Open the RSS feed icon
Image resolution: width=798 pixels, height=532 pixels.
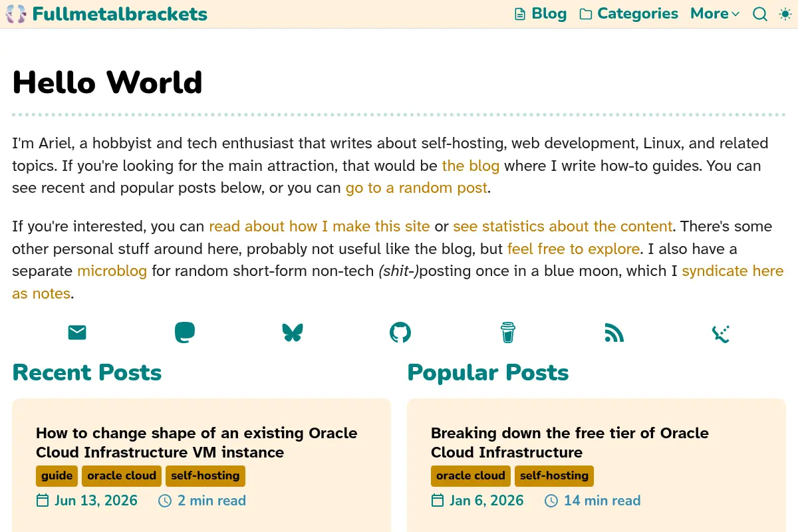pyautogui.click(x=614, y=332)
